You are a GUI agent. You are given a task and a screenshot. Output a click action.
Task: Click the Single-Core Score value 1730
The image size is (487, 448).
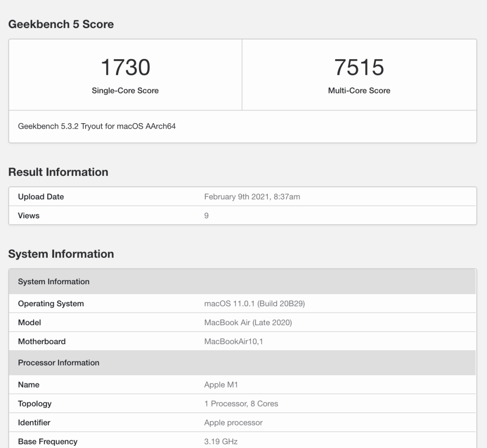click(125, 67)
